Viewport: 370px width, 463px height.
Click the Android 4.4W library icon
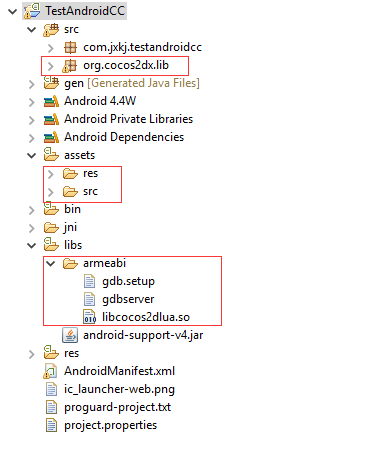pos(51,101)
